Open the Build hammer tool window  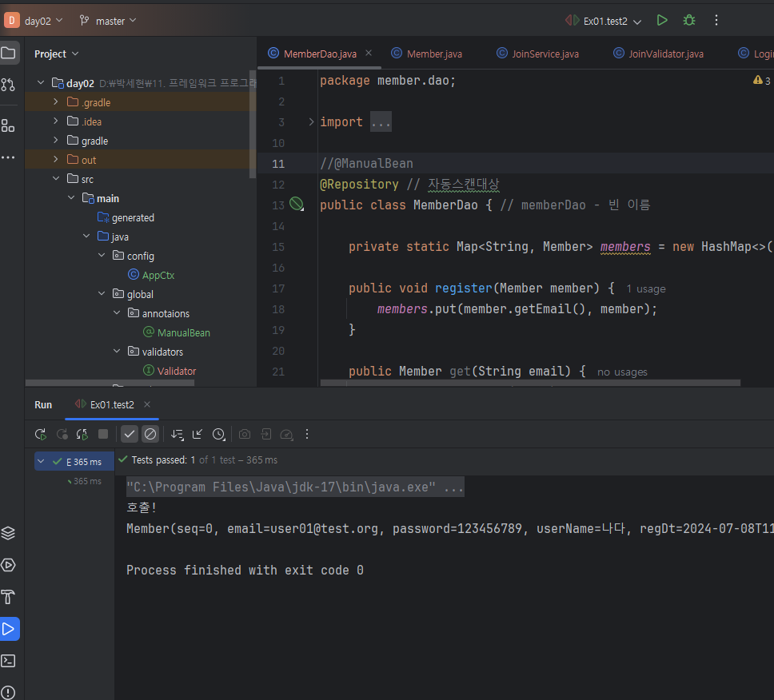pos(9,597)
